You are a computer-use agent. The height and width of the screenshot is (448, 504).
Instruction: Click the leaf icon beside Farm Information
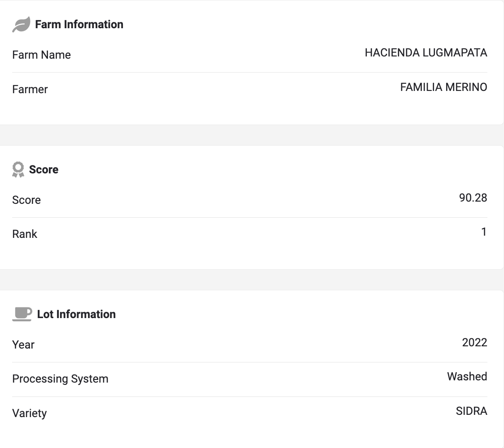pos(21,25)
